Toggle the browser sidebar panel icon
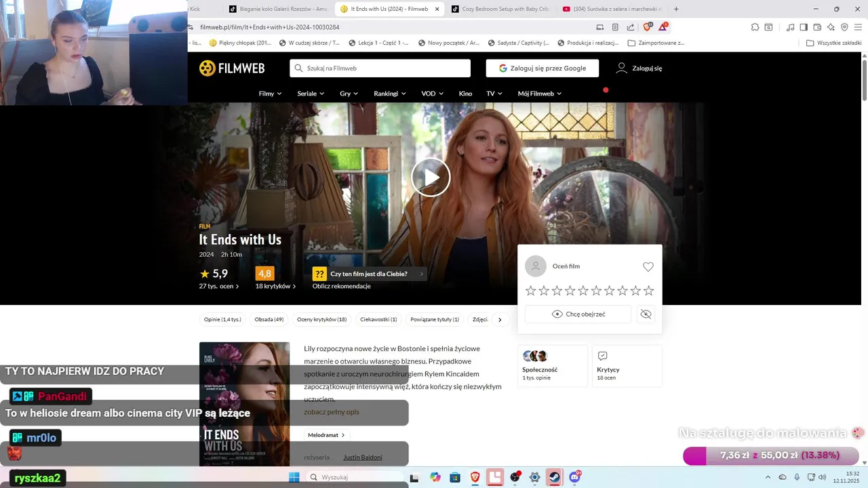Screen dimensions: 868x488 pyautogui.click(x=804, y=27)
